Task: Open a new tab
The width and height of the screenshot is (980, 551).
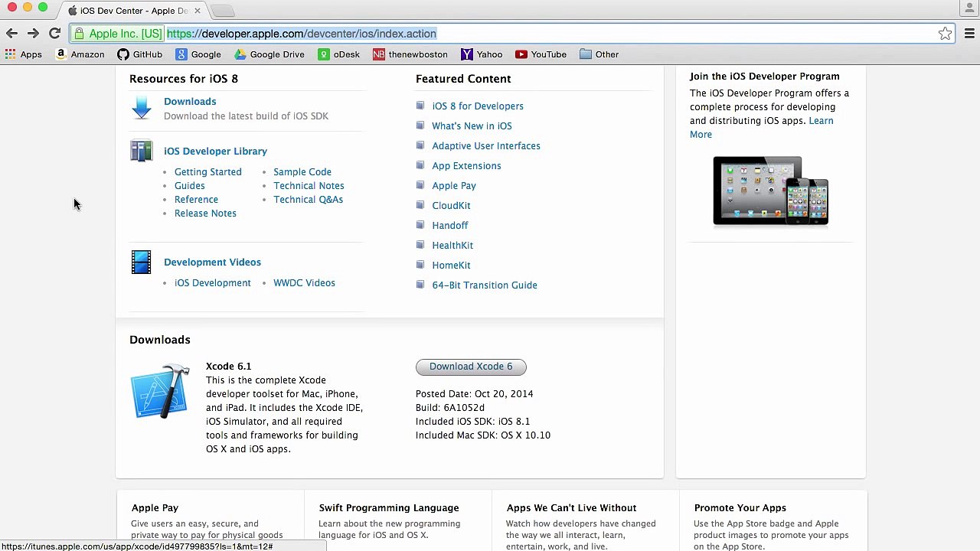Action: click(222, 11)
